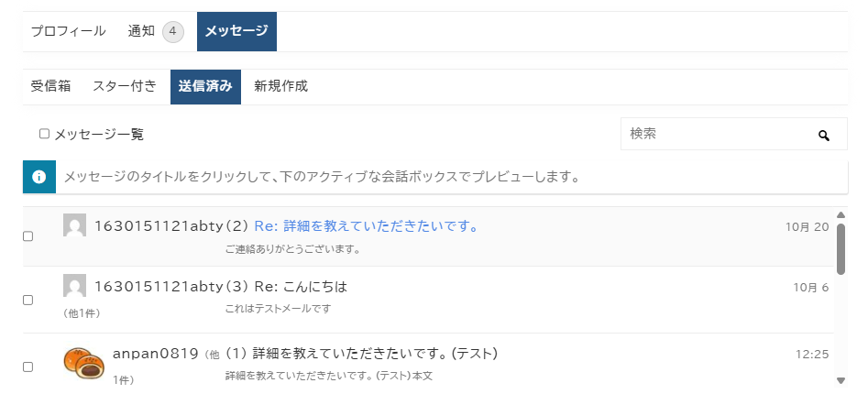Click anpan0819's bread avatar
Image resolution: width=868 pixels, height=394 pixels.
coord(83,362)
